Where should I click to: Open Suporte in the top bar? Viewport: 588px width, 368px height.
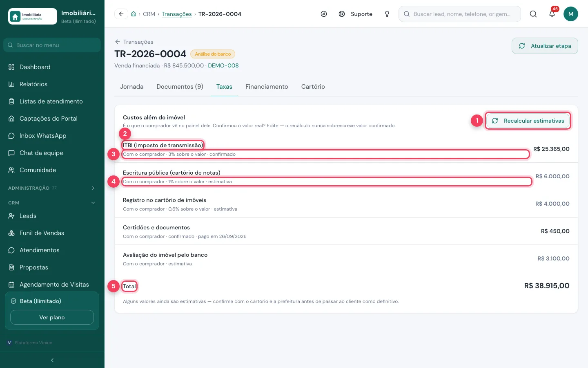click(x=356, y=14)
